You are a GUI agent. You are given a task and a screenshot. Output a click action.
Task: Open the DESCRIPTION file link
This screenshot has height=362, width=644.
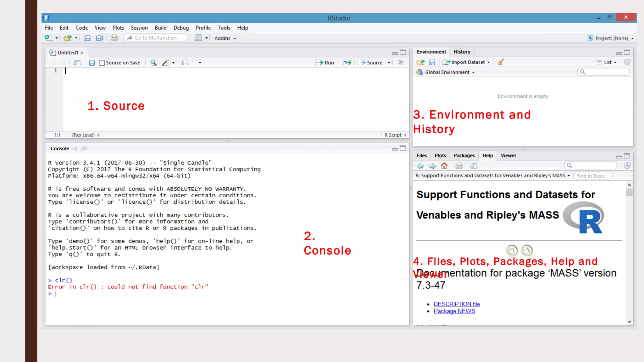(457, 304)
